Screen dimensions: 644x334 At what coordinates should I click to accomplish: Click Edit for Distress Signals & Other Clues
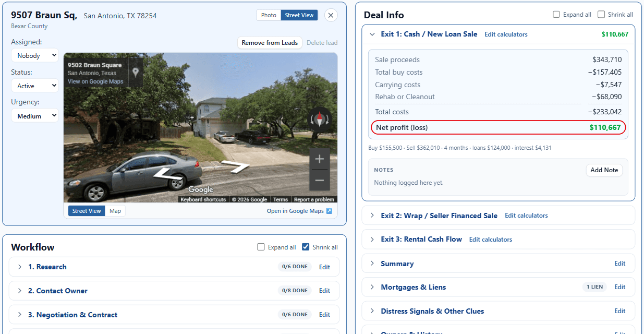(x=619, y=311)
